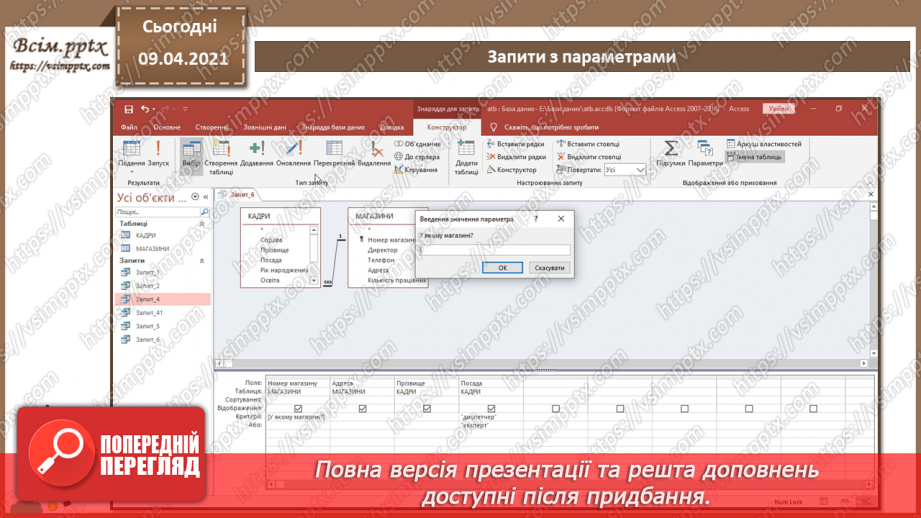This screenshot has height=518, width=921.
Task: Click Керування data definition option
Action: tap(416, 170)
